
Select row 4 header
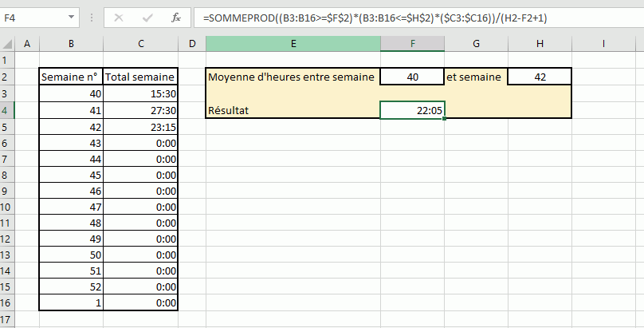[7, 111]
